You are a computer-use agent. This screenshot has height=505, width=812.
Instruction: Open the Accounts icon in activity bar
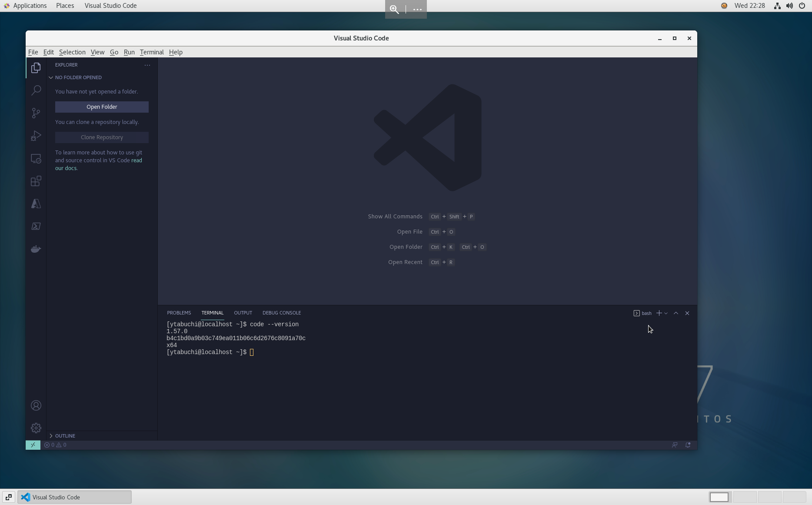click(x=36, y=405)
